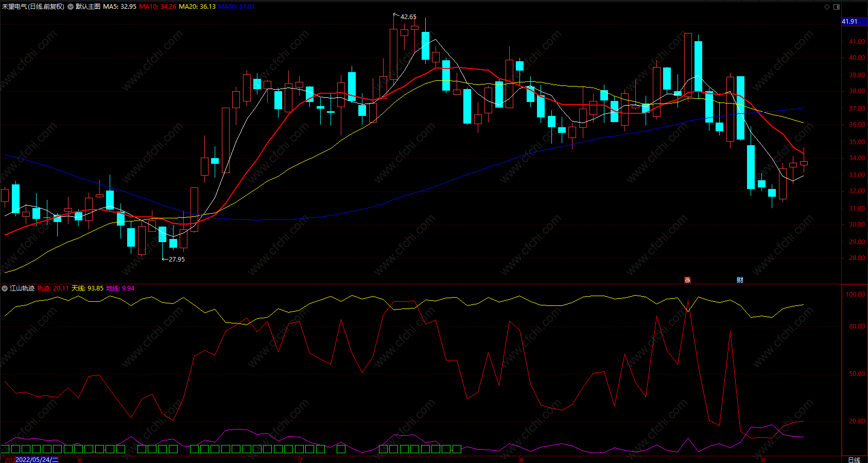Click the red MA10: 34.26 label
Viewport: 868px width, 463px height.
[x=158, y=7]
